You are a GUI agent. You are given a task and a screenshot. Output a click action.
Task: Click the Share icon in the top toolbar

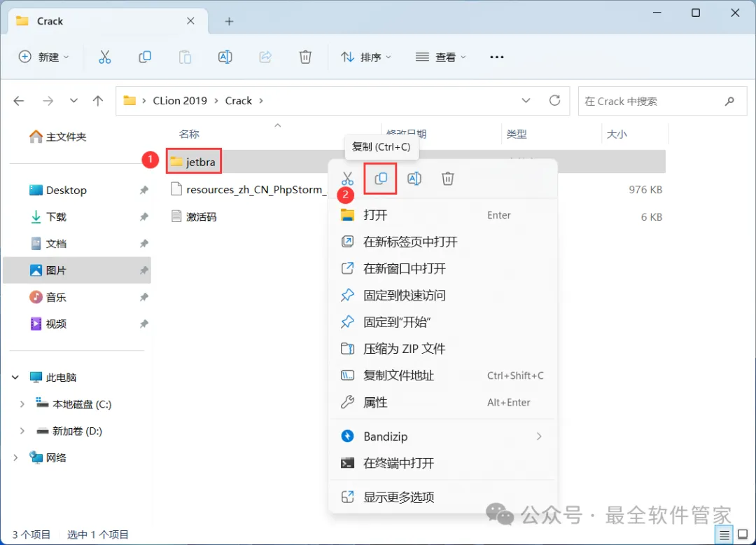265,57
